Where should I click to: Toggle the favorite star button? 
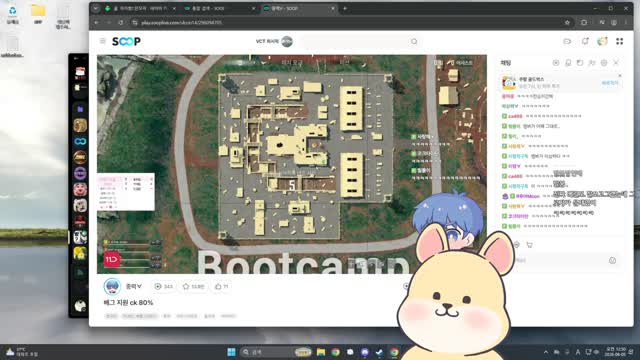[193, 287]
